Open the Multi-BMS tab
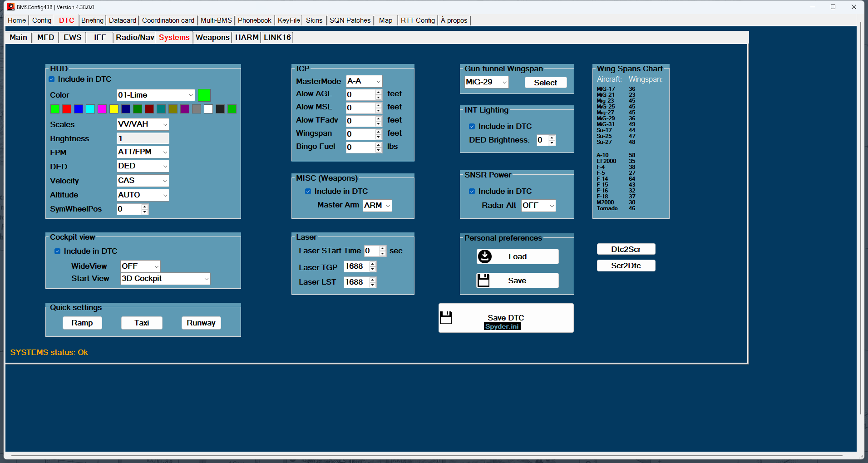This screenshot has height=463, width=868. click(216, 20)
